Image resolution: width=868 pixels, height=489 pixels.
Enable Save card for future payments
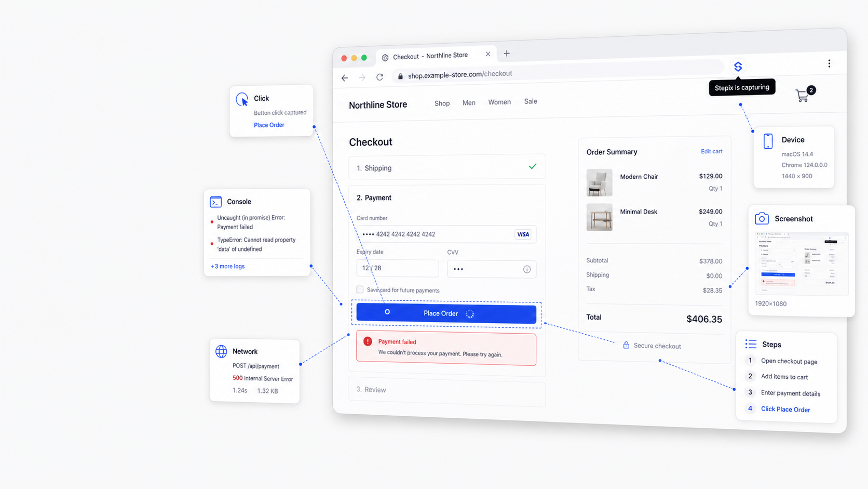point(360,289)
